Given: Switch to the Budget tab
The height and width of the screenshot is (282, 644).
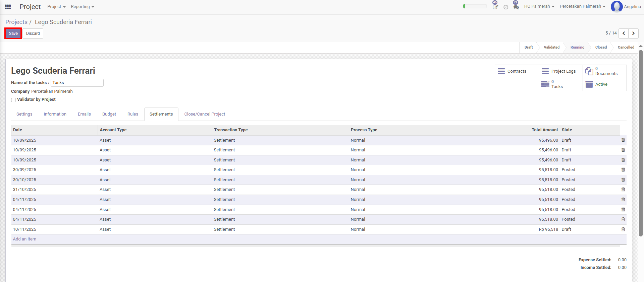Looking at the screenshot, I should (109, 114).
